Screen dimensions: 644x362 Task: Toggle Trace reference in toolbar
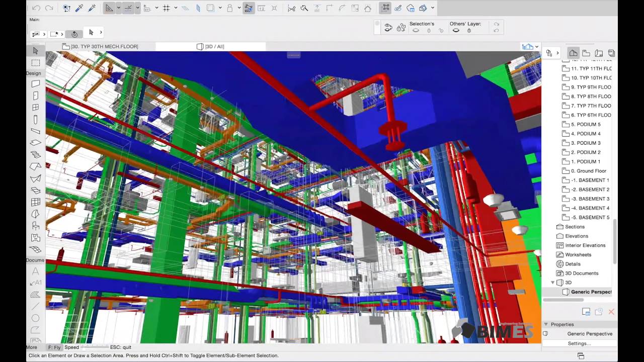click(210, 8)
